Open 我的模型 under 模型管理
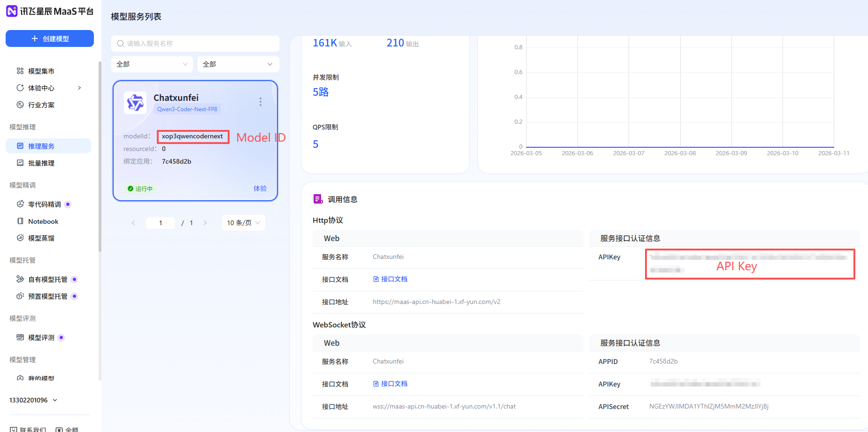 tap(41, 378)
